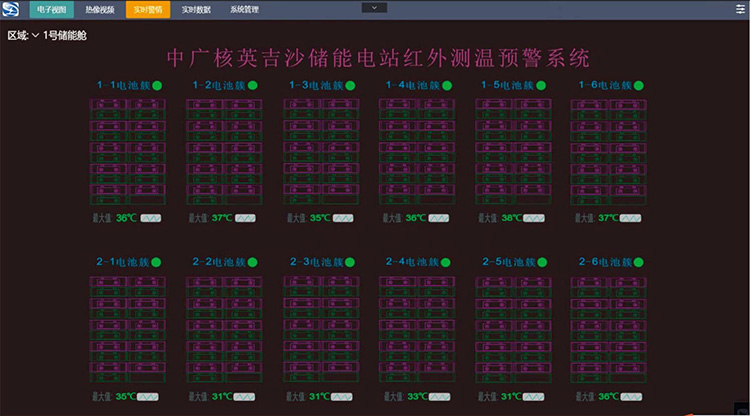Open trend chart icon for 2-6电池簇
This screenshot has height=416, width=750.
coord(631,397)
